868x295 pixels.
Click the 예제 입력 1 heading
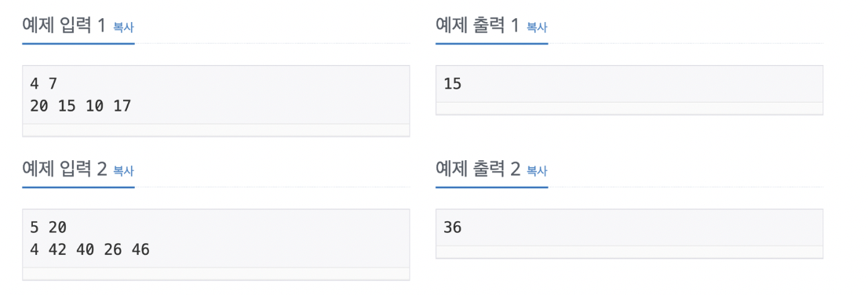(x=64, y=25)
